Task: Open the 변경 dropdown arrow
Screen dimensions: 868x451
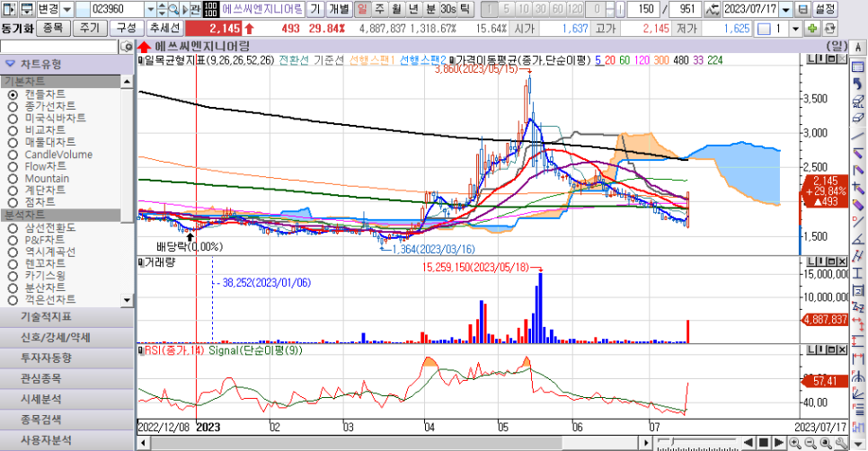Action: point(67,9)
